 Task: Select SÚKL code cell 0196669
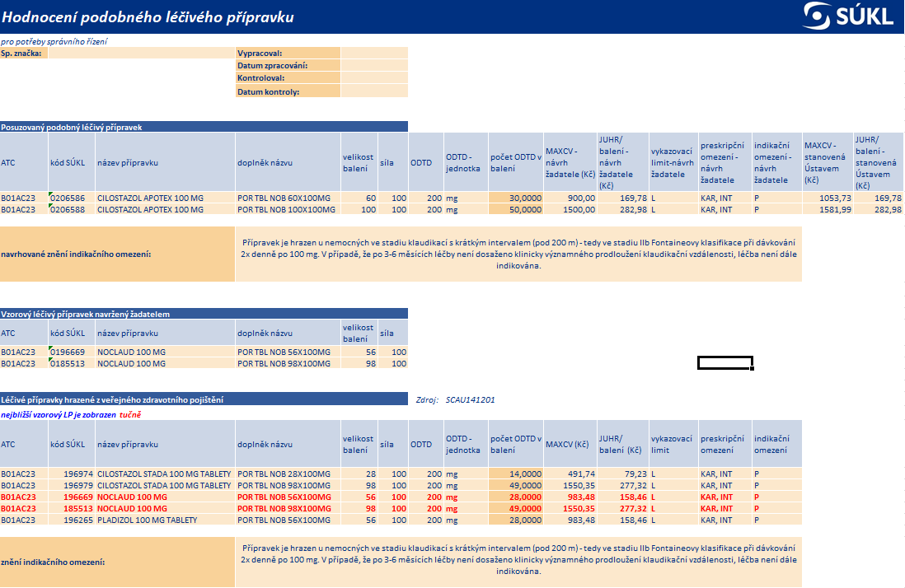tap(72, 352)
